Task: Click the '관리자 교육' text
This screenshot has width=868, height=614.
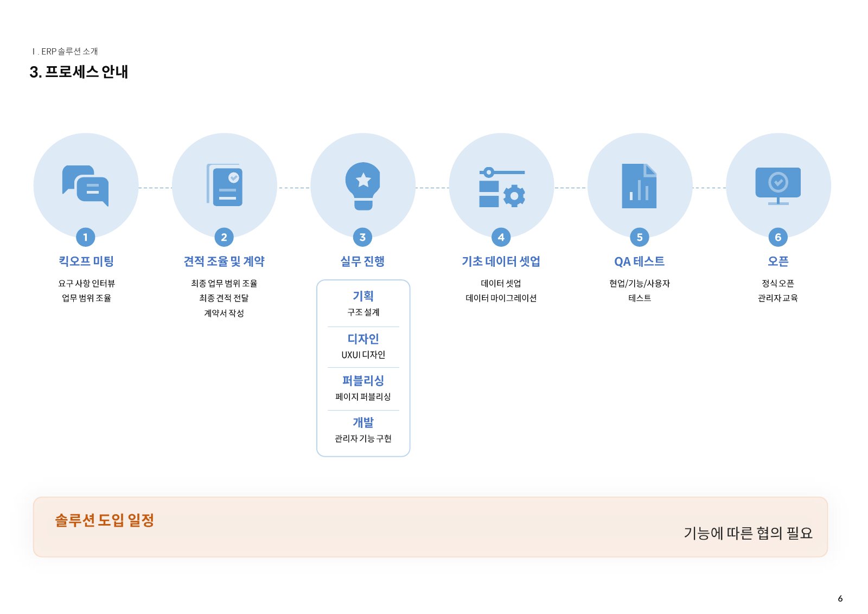Action: tap(778, 298)
